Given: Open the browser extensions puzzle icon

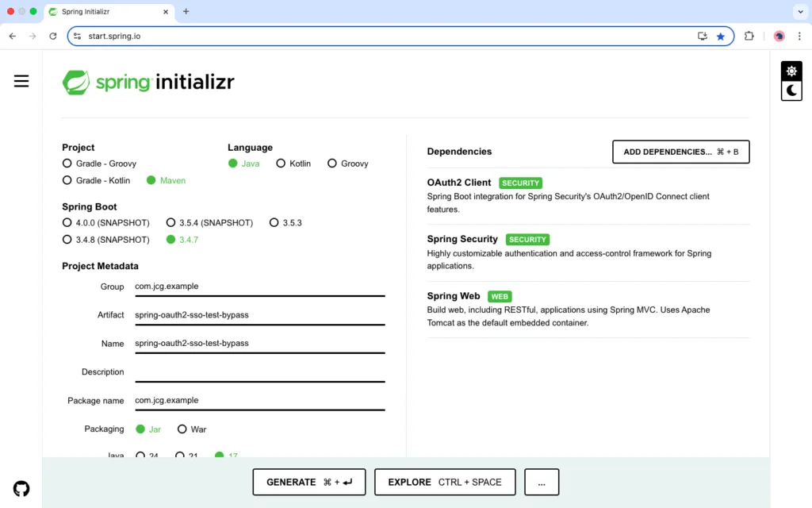Looking at the screenshot, I should (749, 37).
